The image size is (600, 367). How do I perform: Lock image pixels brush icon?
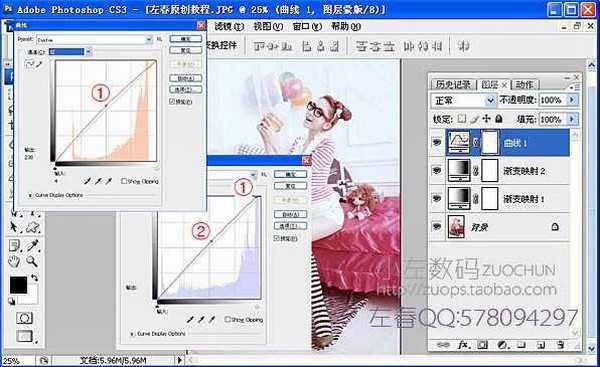pos(474,119)
